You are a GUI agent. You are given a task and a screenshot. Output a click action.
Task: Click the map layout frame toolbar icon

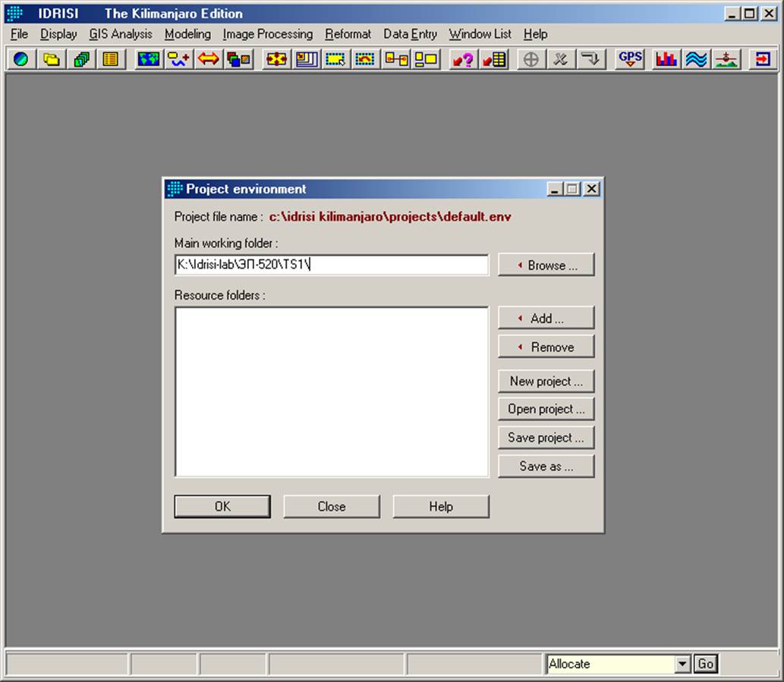point(307,59)
